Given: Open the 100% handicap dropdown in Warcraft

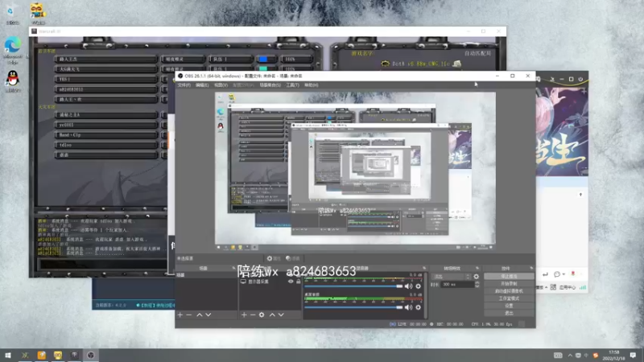Looking at the screenshot, I should pyautogui.click(x=296, y=60).
